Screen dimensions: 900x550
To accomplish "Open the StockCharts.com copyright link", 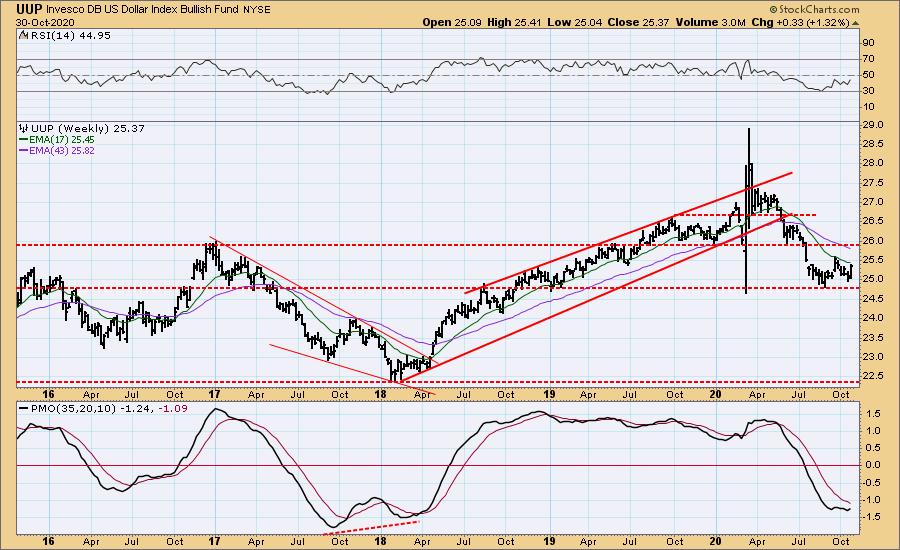I will (x=814, y=9).
